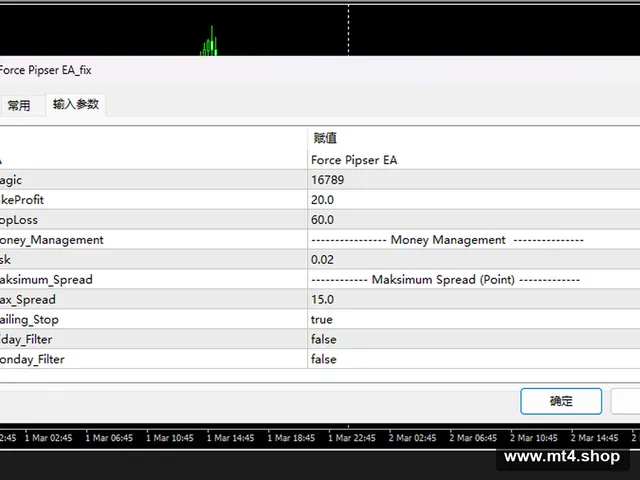Select the Maksimum Spread (Point) value cell
This screenshot has height=480, width=640.
click(473, 280)
